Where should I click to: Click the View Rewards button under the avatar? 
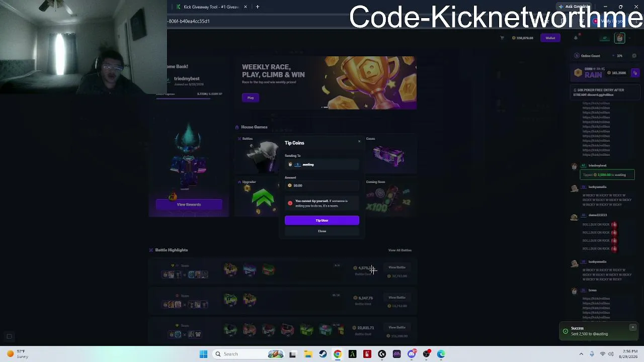[x=189, y=205]
